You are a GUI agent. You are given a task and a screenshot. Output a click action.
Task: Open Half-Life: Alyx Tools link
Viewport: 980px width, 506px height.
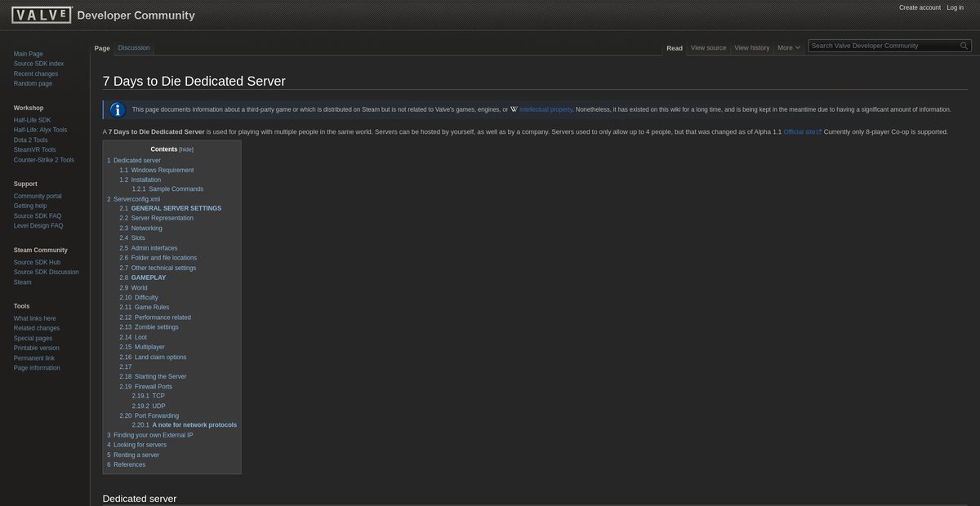click(x=40, y=130)
